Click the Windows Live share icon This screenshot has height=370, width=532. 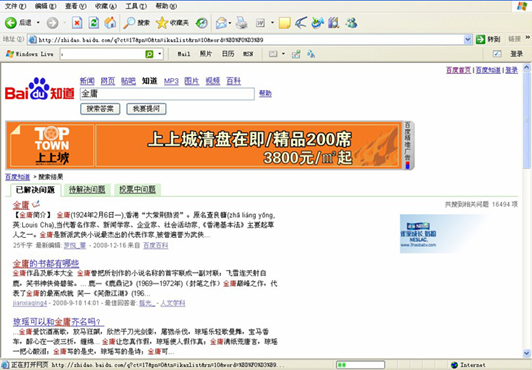click(x=296, y=54)
